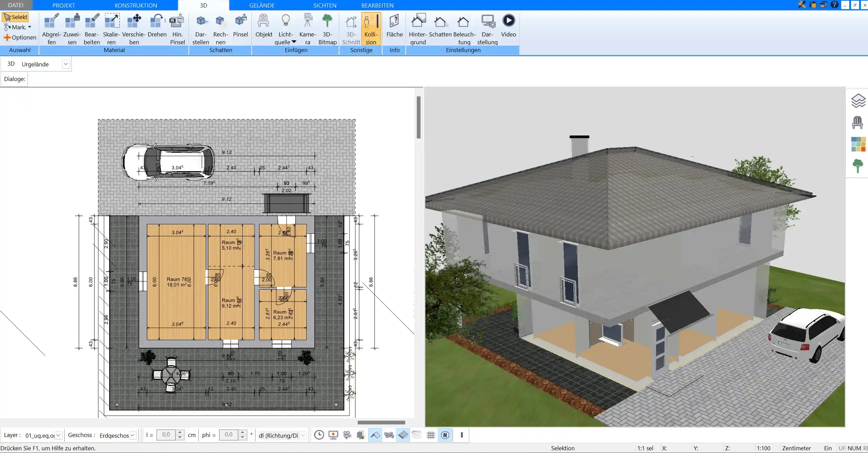This screenshot has width=868, height=453.
Task: Click the horizontal scrollbar of plan view
Action: click(x=381, y=422)
